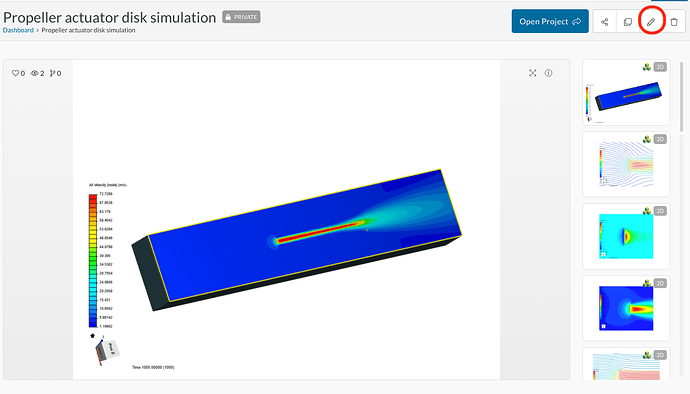The height and width of the screenshot is (394, 690).
Task: Click the breadcrumb text 'Propeller actuator disk simulation'
Action: tap(88, 30)
